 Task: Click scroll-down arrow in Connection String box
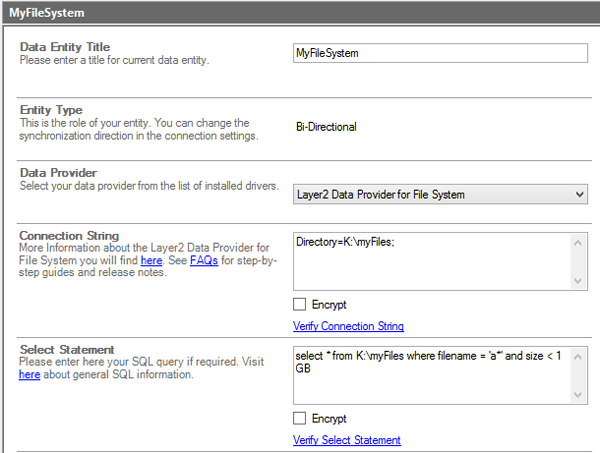click(579, 282)
